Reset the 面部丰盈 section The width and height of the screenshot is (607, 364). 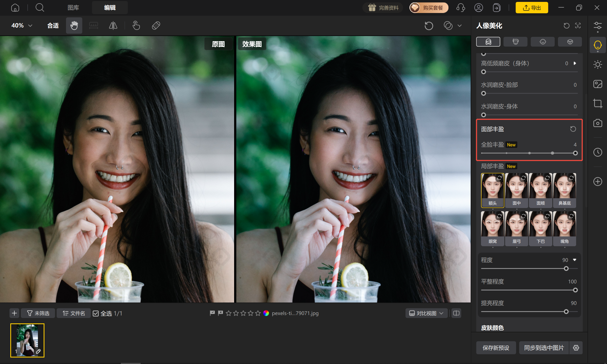[573, 129]
